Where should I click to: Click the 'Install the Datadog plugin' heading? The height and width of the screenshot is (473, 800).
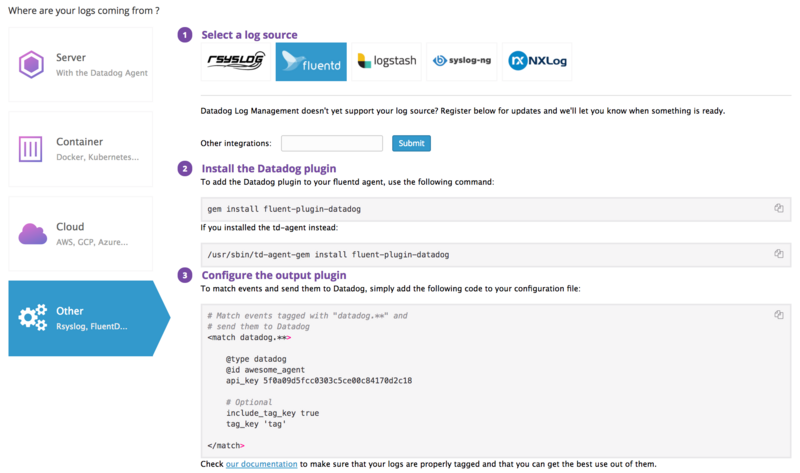[x=268, y=168]
